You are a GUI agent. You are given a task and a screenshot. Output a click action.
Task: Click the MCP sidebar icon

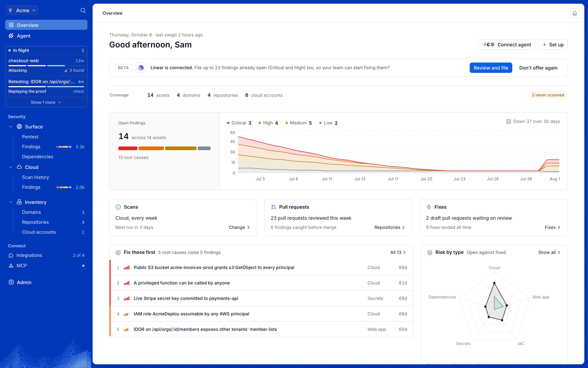coord(11,266)
